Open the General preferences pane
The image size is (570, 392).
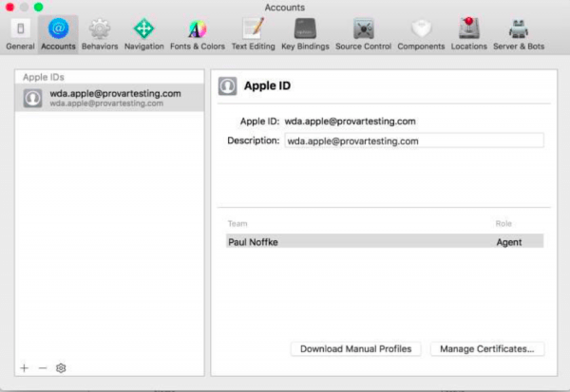20,33
